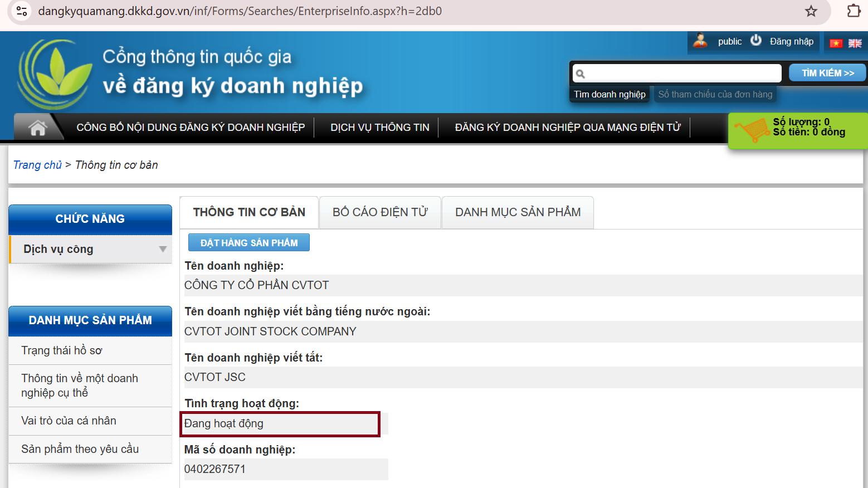Switch to the BỐ CÁO ĐIỆN TỬ tab
The width and height of the screenshot is (868, 488).
380,212
